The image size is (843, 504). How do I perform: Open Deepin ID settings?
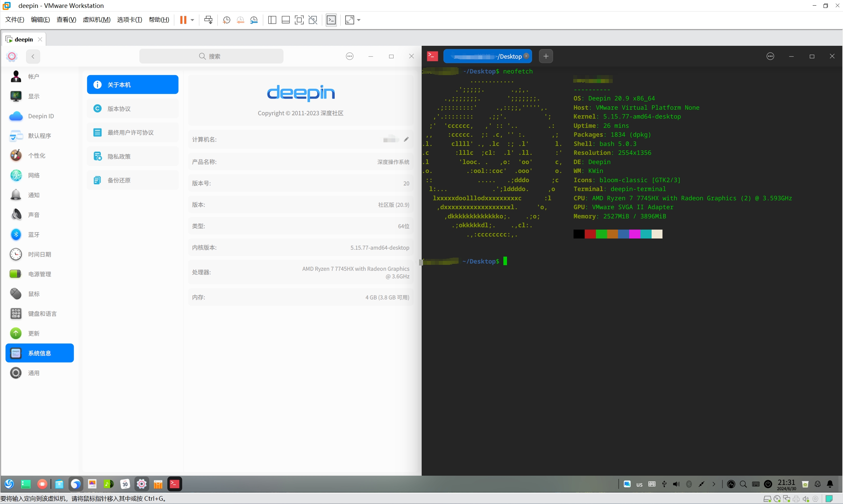click(x=40, y=116)
